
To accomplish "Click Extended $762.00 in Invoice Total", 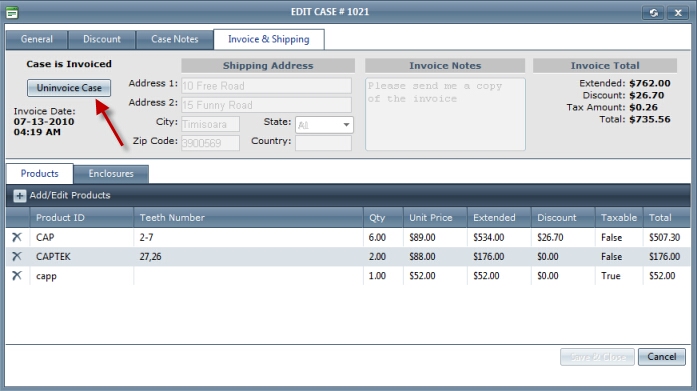I will (649, 83).
